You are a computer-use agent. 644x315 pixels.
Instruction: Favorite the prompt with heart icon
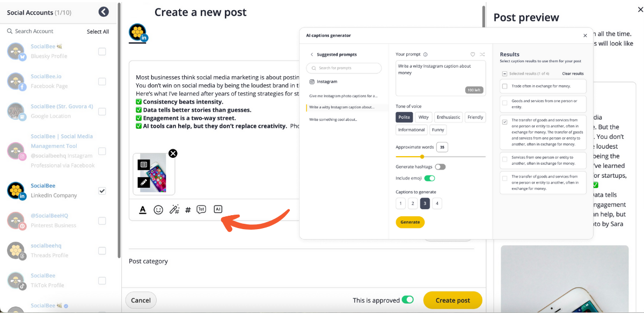tap(473, 54)
